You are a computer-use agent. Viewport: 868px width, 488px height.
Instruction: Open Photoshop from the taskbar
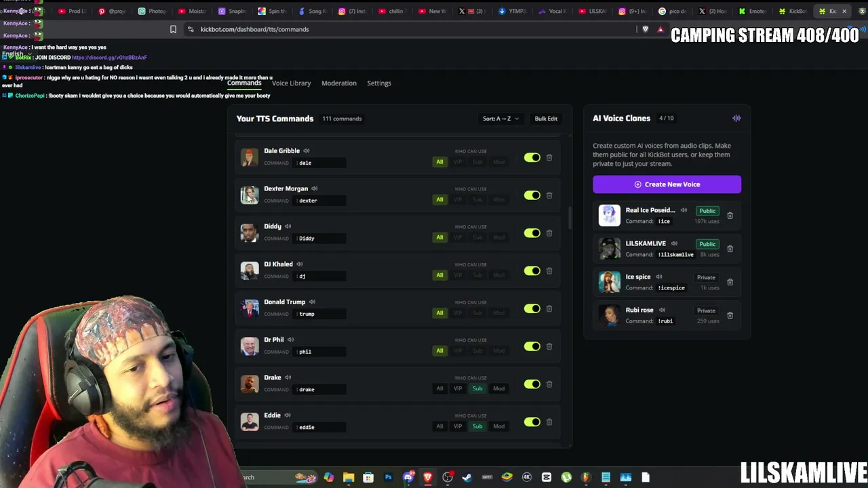(388, 477)
